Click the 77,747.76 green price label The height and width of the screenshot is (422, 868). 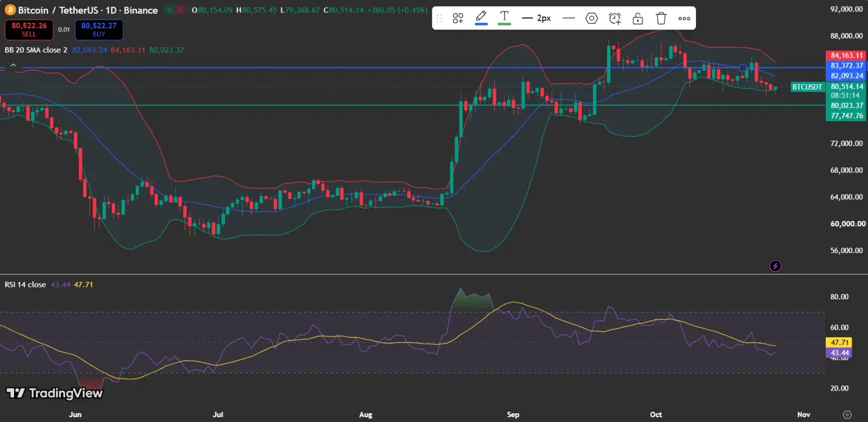[846, 116]
